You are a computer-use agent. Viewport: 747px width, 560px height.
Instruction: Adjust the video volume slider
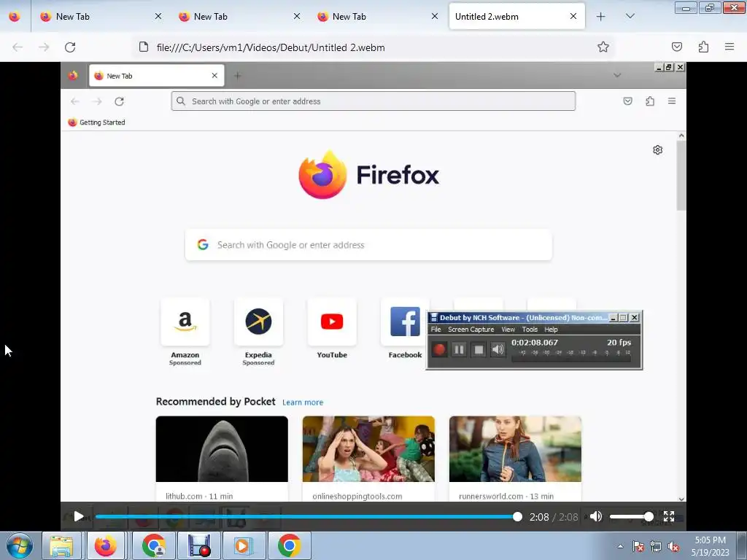631,517
